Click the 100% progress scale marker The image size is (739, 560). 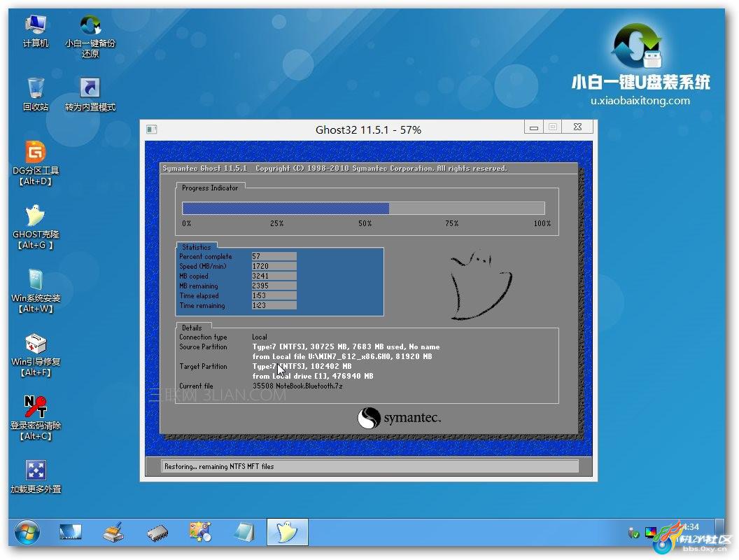[542, 223]
